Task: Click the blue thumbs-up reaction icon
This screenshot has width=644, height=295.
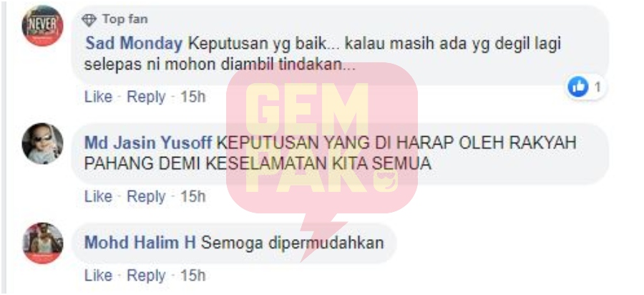Action: (578, 87)
